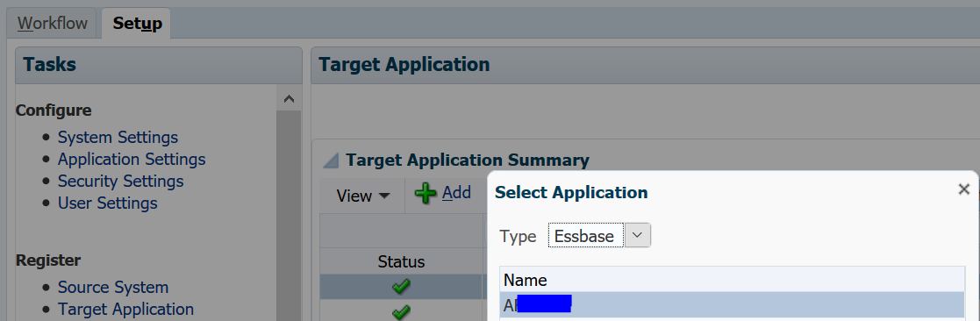The image size is (980, 321).
Task: Switch to the Workflow tab
Action: coord(52,24)
